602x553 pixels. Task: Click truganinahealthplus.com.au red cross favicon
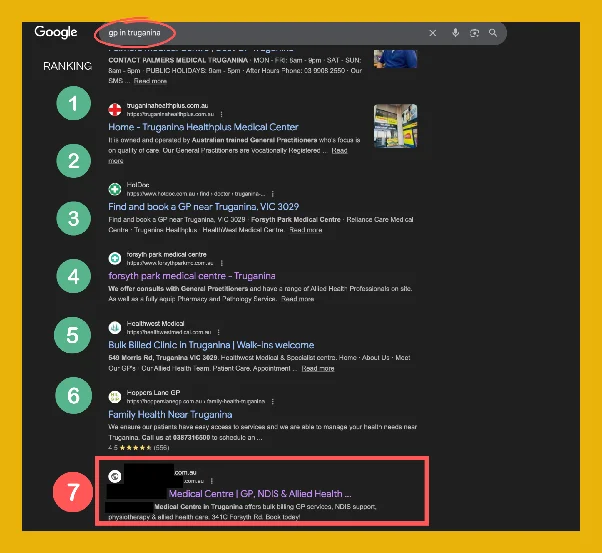[x=115, y=109]
